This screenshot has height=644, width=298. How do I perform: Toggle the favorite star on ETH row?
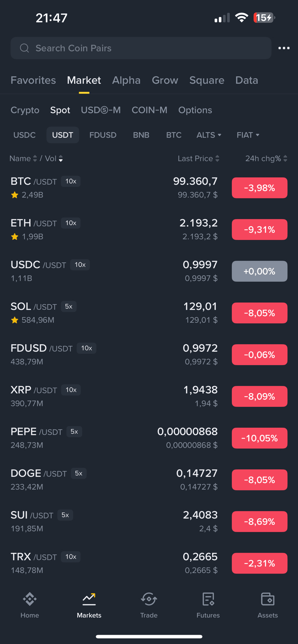click(15, 237)
